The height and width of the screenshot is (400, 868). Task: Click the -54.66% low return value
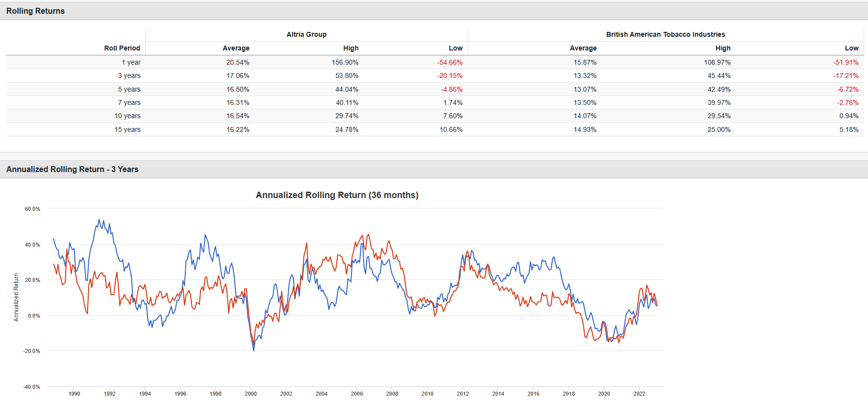click(449, 62)
